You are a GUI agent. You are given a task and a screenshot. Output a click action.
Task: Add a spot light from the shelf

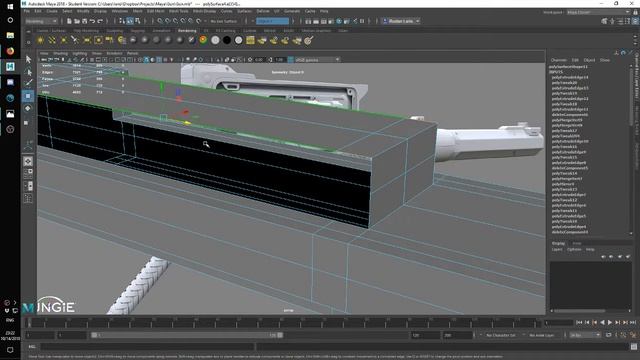pyautogui.click(x=75, y=40)
